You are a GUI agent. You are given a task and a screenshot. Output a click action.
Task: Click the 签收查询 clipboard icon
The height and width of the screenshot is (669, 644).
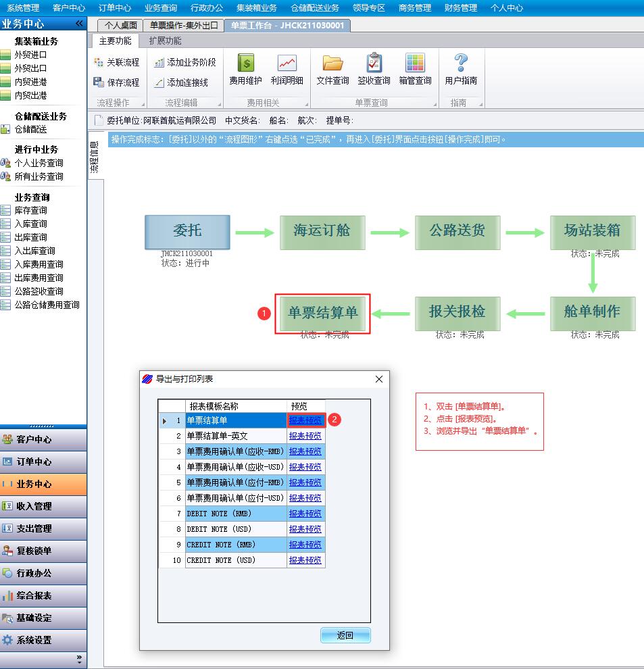pyautogui.click(x=374, y=70)
